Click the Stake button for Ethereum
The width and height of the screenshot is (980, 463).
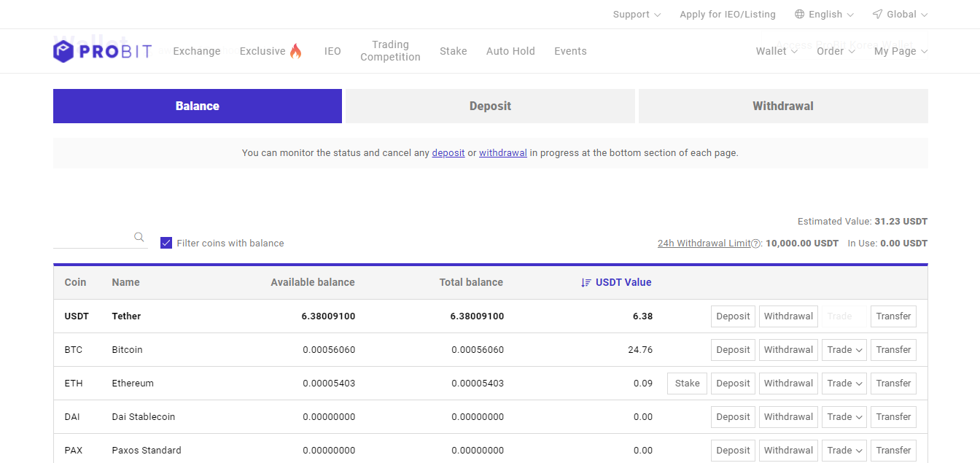(687, 384)
